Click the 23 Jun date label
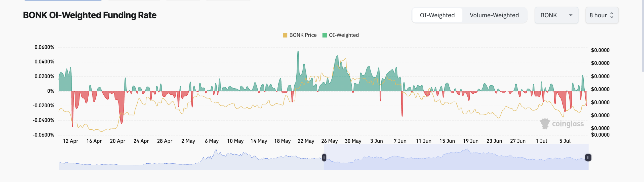644x182 pixels. click(494, 141)
